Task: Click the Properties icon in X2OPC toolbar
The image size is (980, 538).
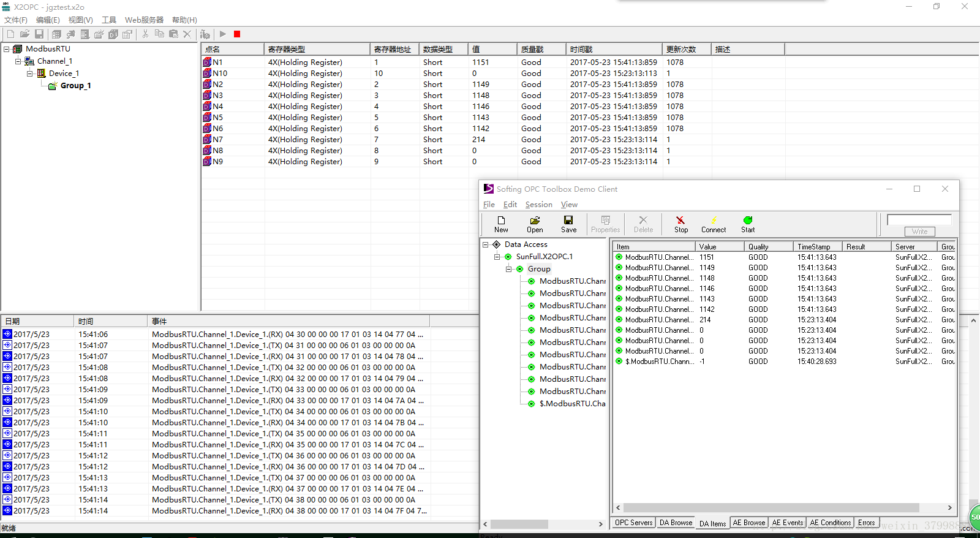Action: pos(127,34)
